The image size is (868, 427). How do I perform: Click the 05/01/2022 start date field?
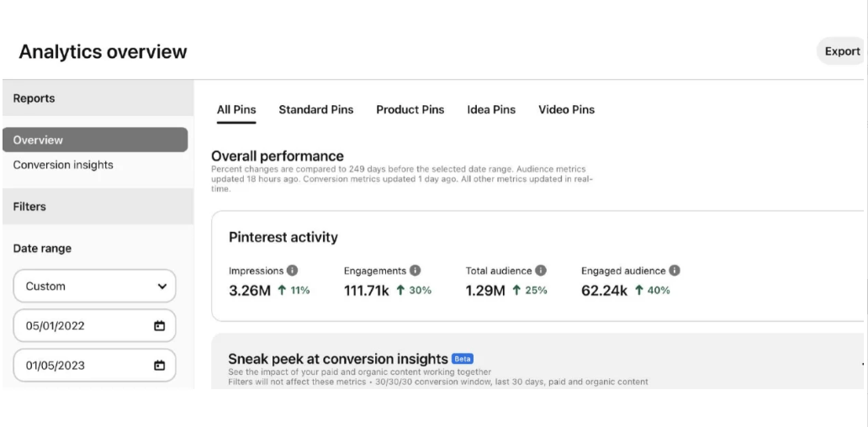pos(95,326)
